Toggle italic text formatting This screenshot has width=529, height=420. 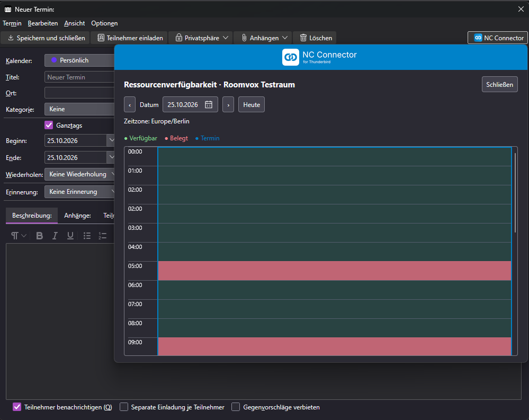(55, 236)
